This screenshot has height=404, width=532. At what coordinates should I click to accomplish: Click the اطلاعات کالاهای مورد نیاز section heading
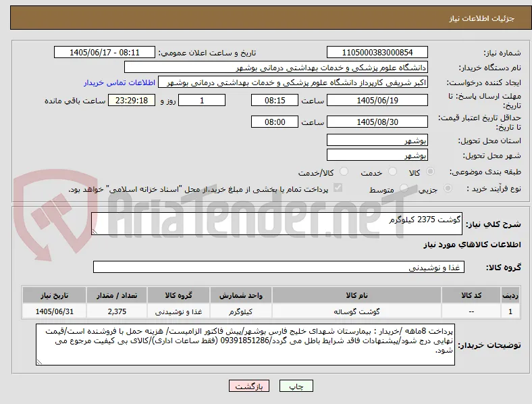click(472, 245)
